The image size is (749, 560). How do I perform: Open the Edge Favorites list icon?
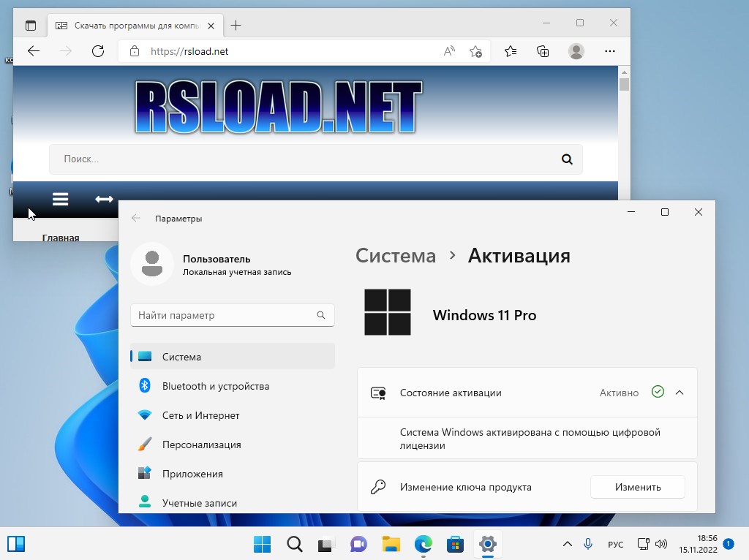(x=511, y=51)
